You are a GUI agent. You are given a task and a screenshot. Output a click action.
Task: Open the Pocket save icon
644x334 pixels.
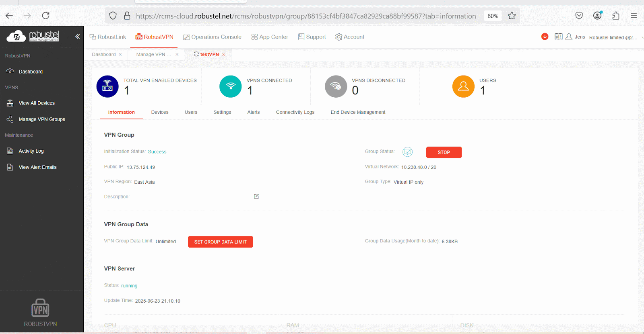coord(579,16)
